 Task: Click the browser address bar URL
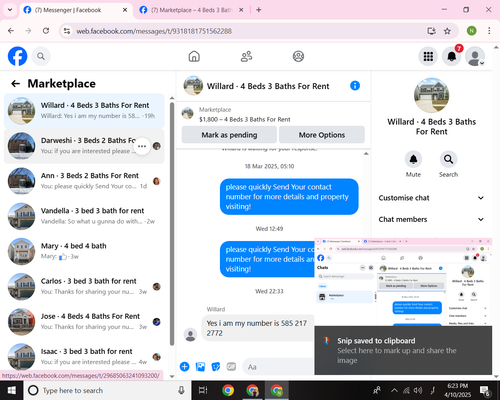154,31
